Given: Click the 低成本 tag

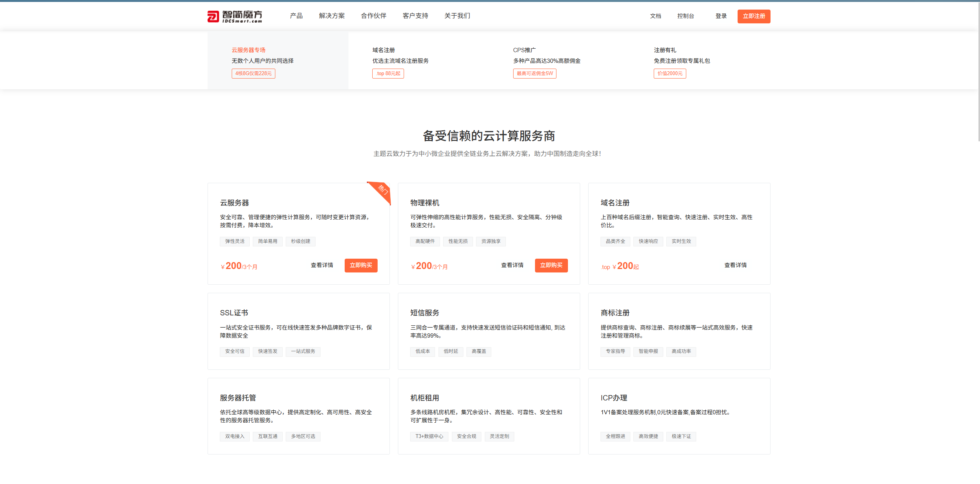Looking at the screenshot, I should 423,351.
